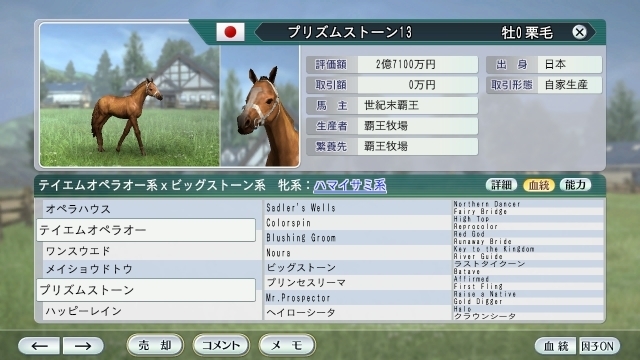Click the Japan flag icon
The height and width of the screenshot is (360, 640).
[x=230, y=32]
